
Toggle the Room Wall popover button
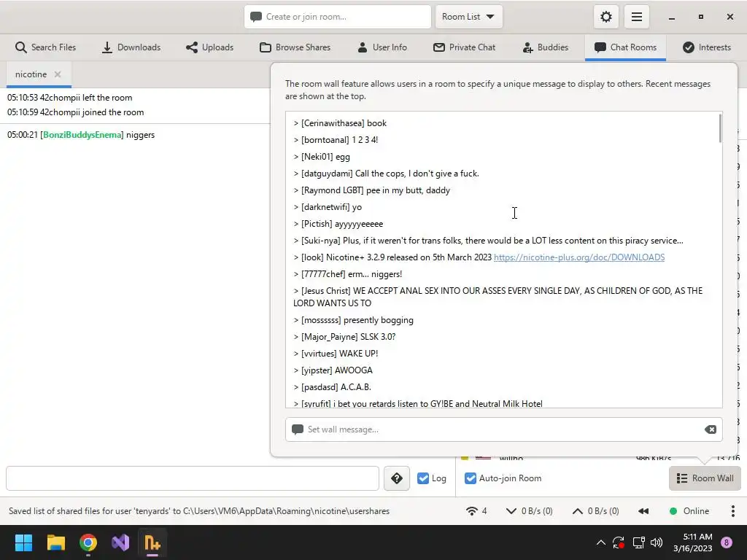[705, 478]
